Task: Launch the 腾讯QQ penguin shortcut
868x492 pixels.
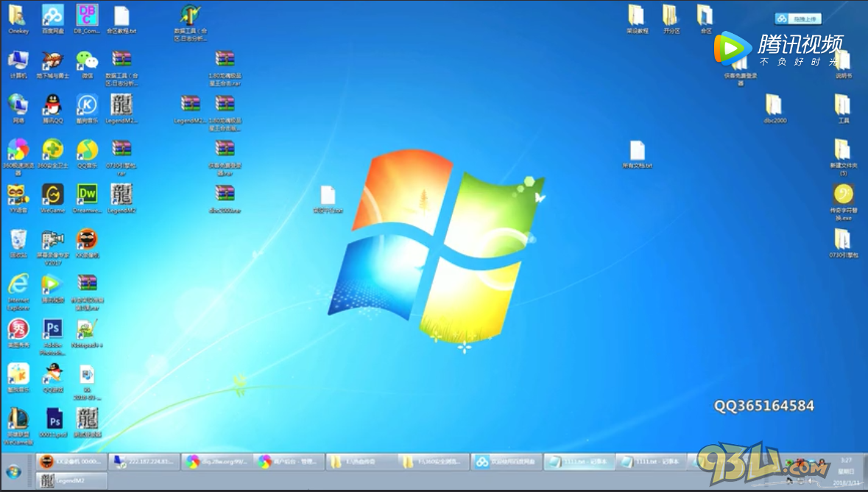Action: click(x=52, y=109)
